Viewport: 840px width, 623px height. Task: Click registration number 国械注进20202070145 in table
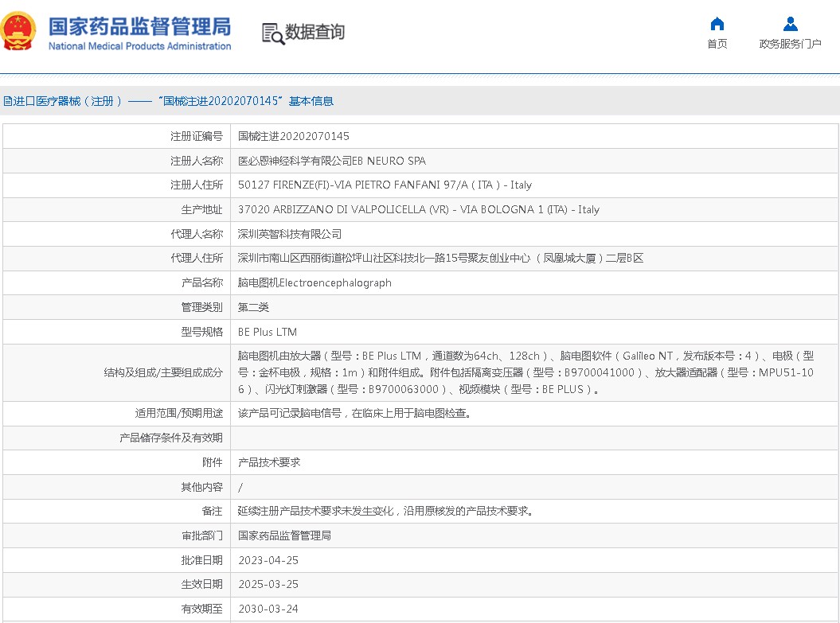pos(293,136)
